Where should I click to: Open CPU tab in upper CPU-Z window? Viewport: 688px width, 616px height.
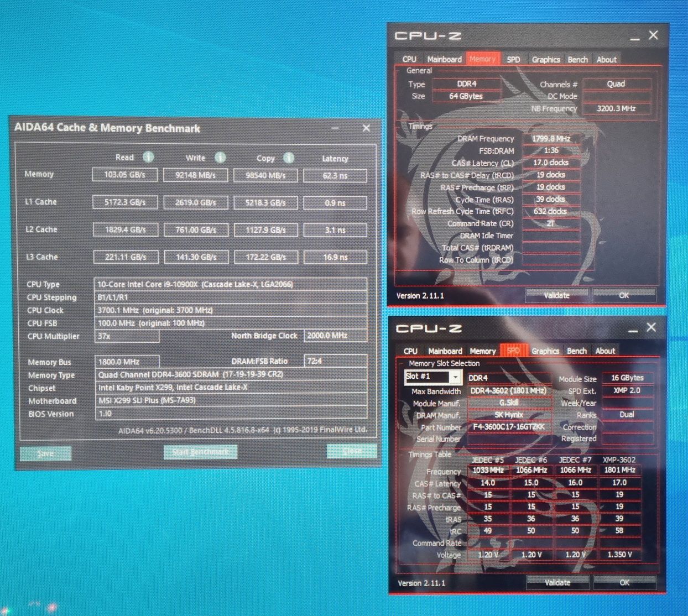[x=409, y=59]
